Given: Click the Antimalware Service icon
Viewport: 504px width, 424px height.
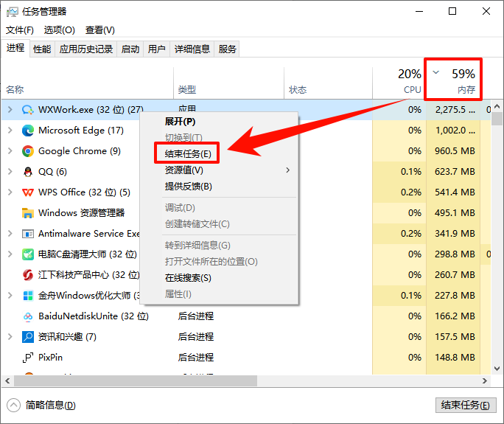Looking at the screenshot, I should click(28, 234).
